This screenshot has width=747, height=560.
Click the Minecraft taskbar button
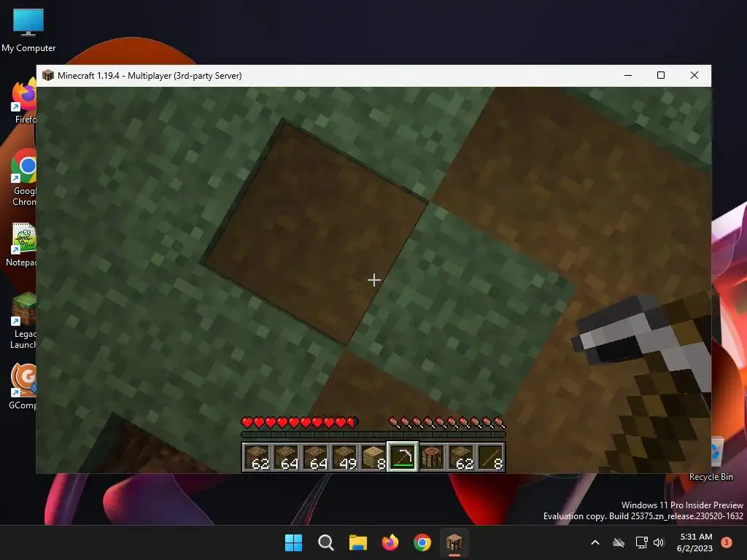(454, 542)
